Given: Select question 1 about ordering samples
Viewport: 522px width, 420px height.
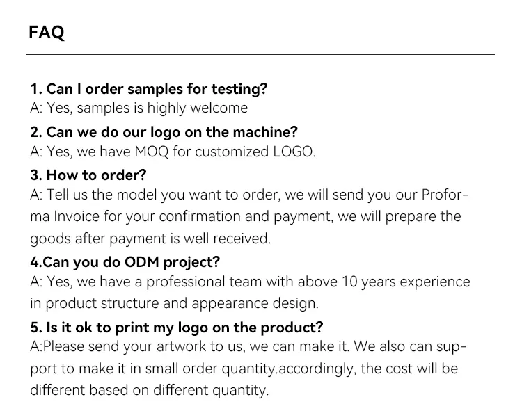Looking at the screenshot, I should (x=148, y=89).
